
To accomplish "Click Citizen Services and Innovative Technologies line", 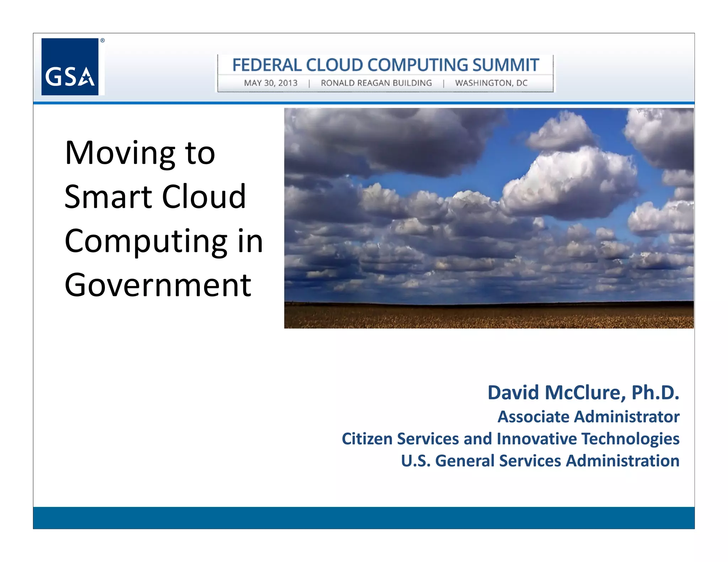I will 510,439.
